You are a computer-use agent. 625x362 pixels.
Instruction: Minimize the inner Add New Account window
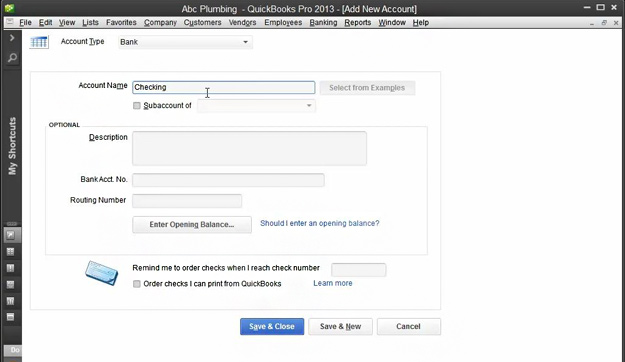[x=592, y=24]
